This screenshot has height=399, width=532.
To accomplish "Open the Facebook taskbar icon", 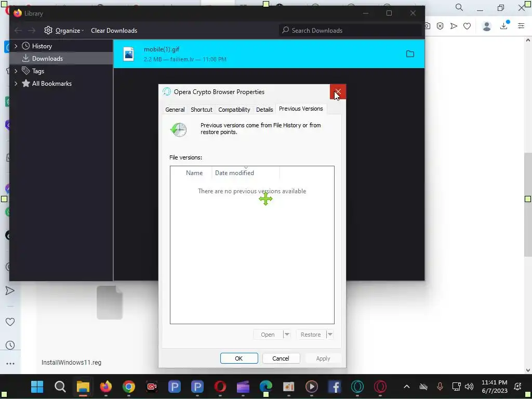I will pyautogui.click(x=335, y=387).
